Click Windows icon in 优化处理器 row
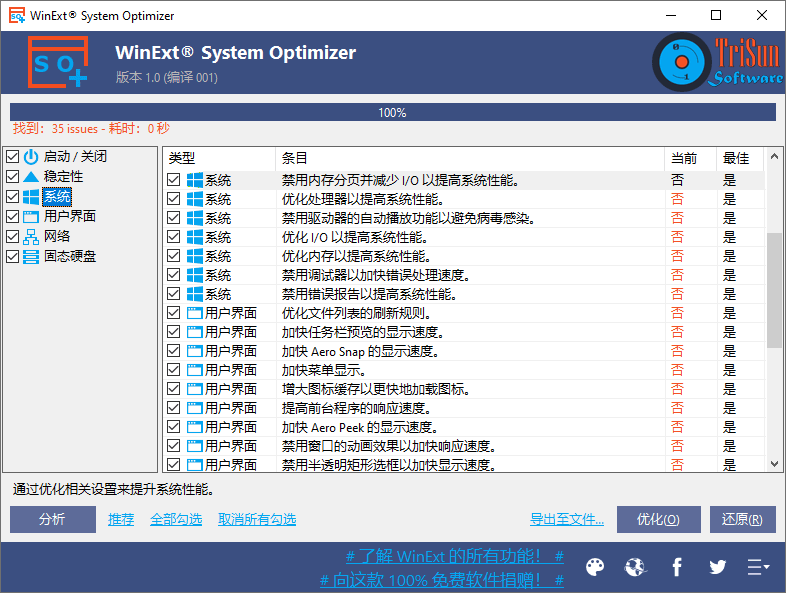The height and width of the screenshot is (593, 786). 195,199
